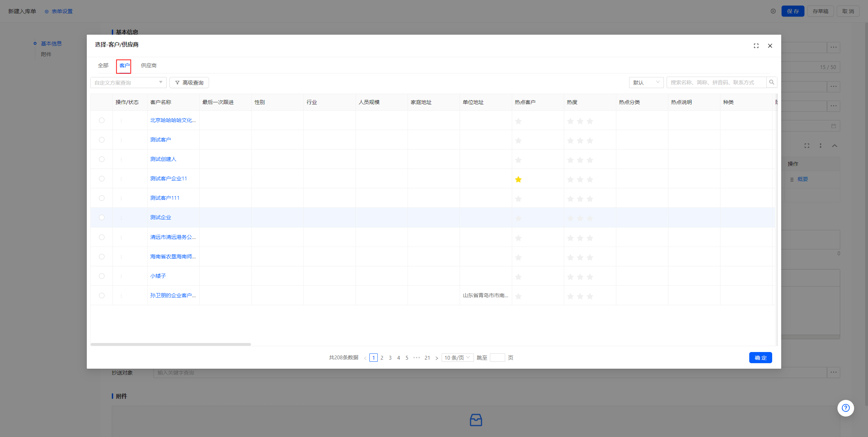The image size is (868, 437).
Task: Click the 跳至 page number input
Action: pos(497,358)
